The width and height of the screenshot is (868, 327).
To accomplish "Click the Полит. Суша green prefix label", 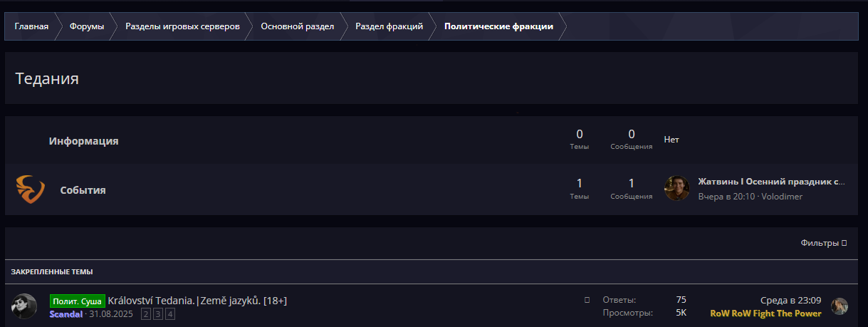I will click(x=78, y=301).
